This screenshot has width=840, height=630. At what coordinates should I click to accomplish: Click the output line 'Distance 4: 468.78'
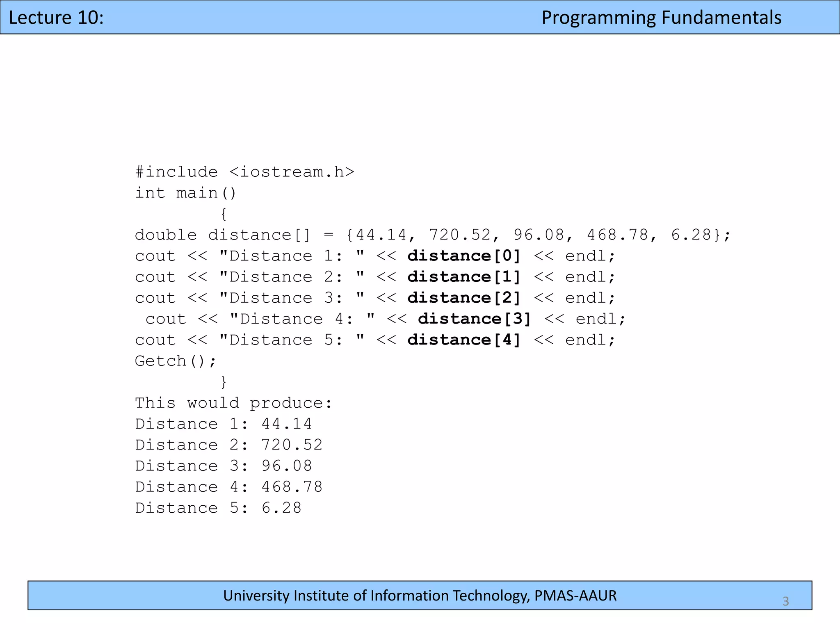coord(229,486)
